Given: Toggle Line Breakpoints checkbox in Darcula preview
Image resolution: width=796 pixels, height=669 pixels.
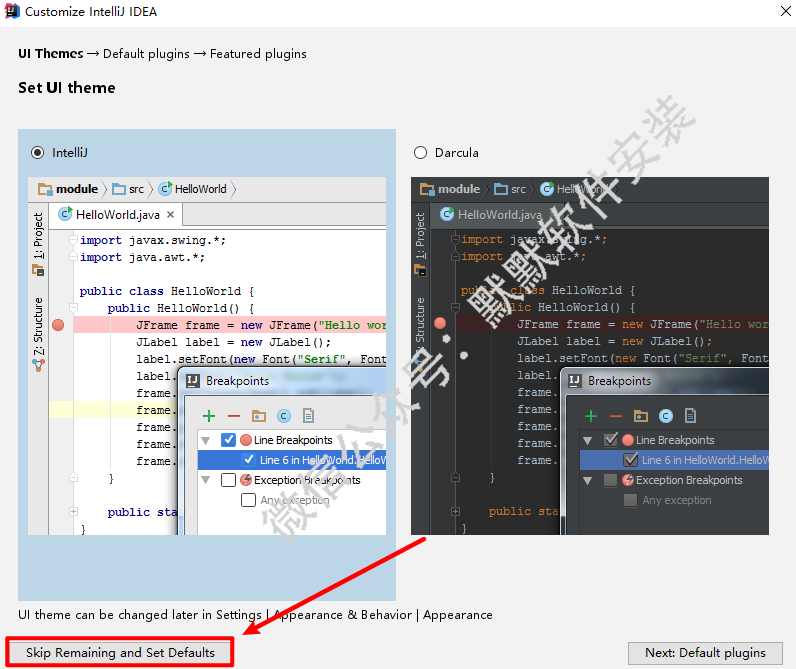Looking at the screenshot, I should pyautogui.click(x=611, y=440).
